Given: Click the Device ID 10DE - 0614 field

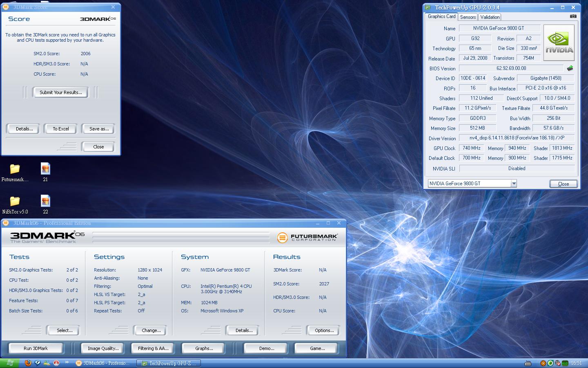Looking at the screenshot, I should click(473, 78).
